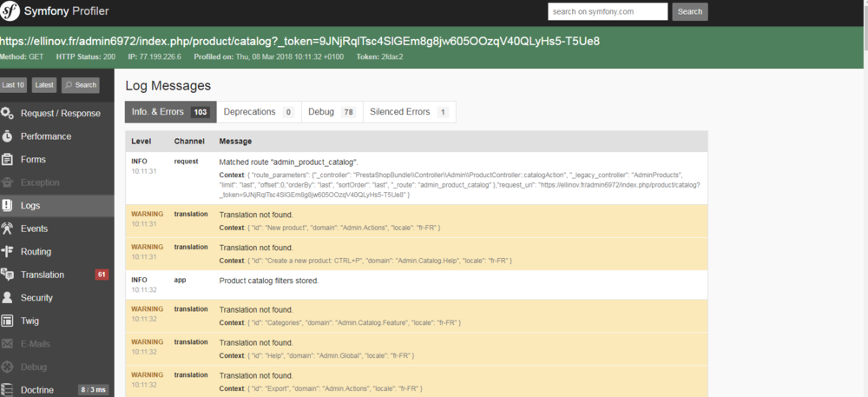868x397 pixels.
Task: Click the profiled URL in green header
Action: (x=300, y=42)
